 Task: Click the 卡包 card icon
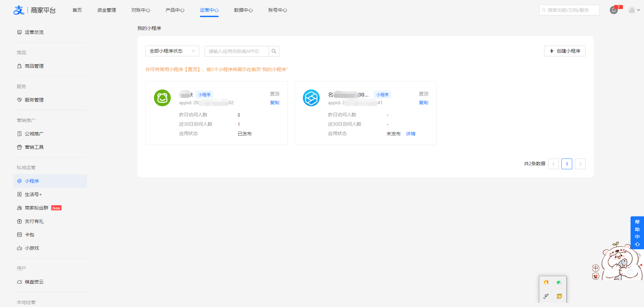(19, 235)
